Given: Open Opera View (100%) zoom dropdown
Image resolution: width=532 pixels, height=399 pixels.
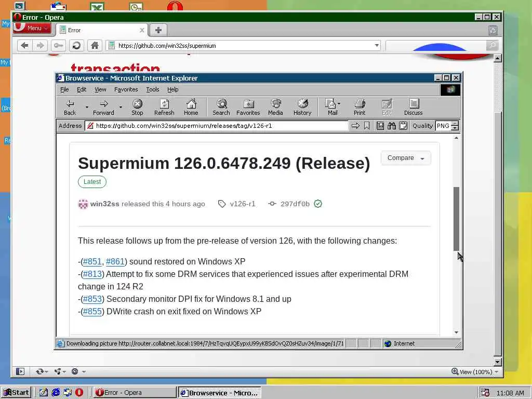Looking at the screenshot, I should (475, 372).
